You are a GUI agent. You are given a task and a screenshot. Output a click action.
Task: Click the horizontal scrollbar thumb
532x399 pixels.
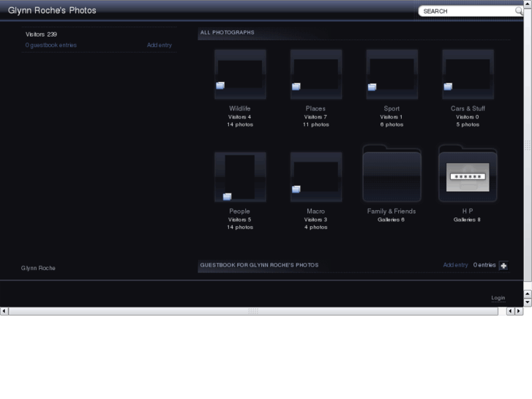[x=253, y=311]
